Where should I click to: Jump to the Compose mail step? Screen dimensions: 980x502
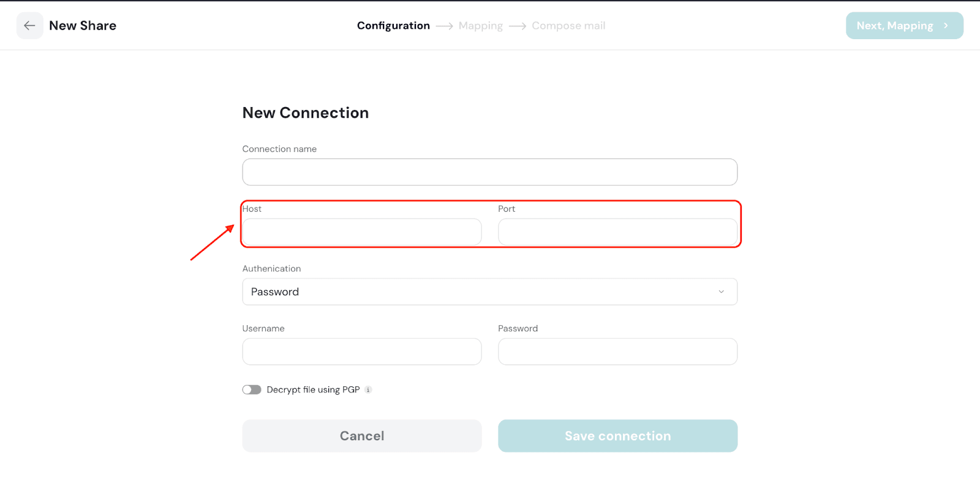click(x=568, y=26)
